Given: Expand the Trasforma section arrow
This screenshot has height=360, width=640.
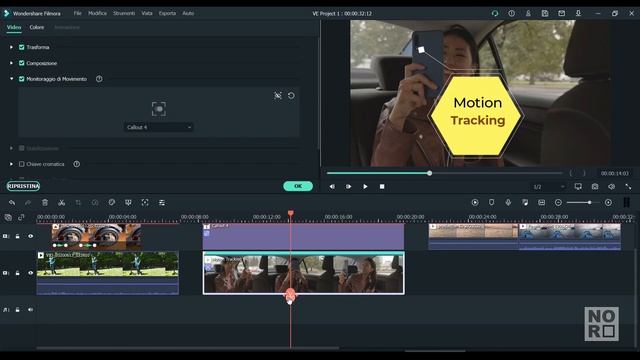Looking at the screenshot, I should 11,47.
